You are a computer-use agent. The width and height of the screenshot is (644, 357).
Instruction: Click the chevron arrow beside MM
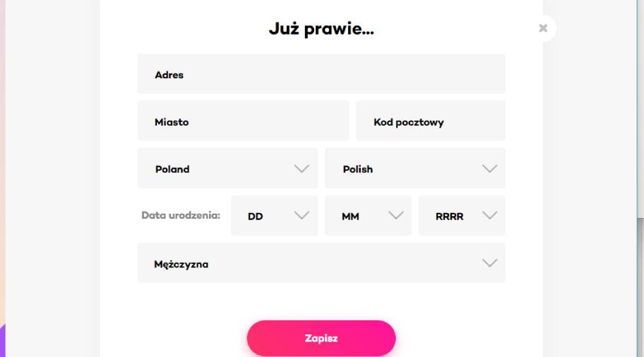coord(395,215)
